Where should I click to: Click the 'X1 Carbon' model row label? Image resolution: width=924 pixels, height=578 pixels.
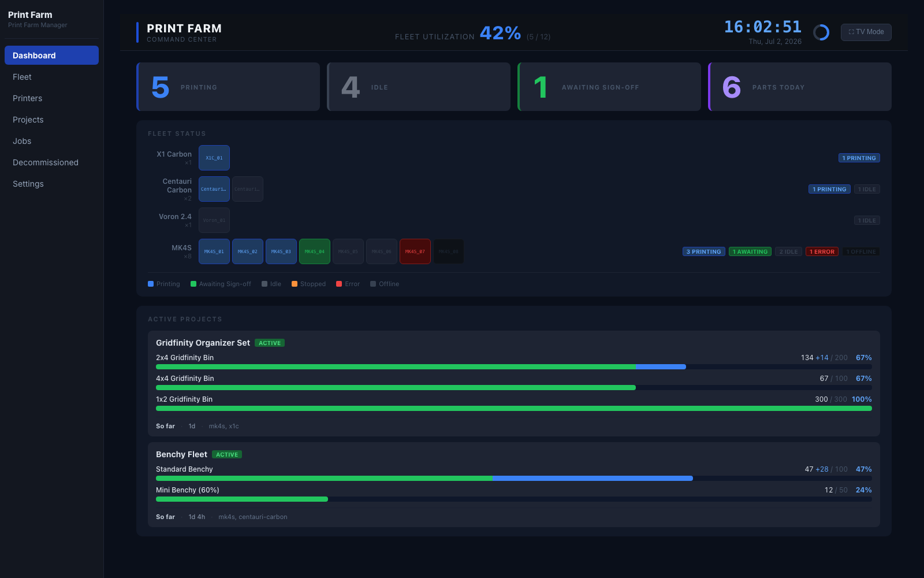(x=174, y=154)
